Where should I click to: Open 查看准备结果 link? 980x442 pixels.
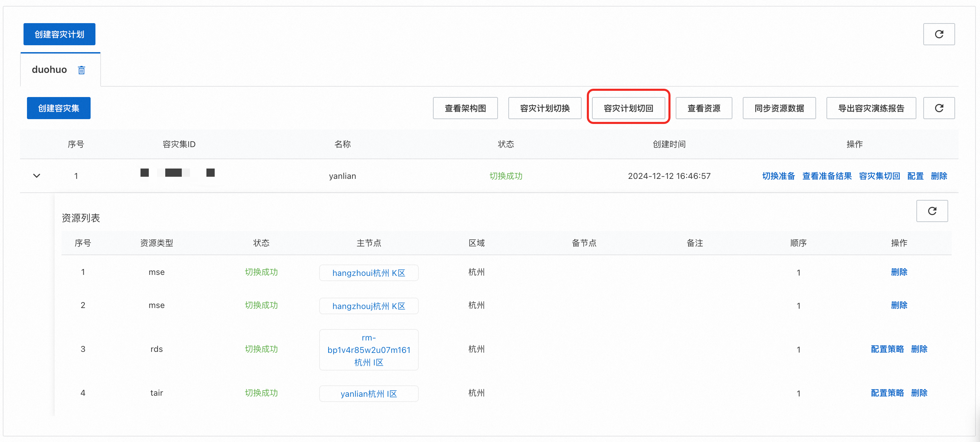pos(827,176)
